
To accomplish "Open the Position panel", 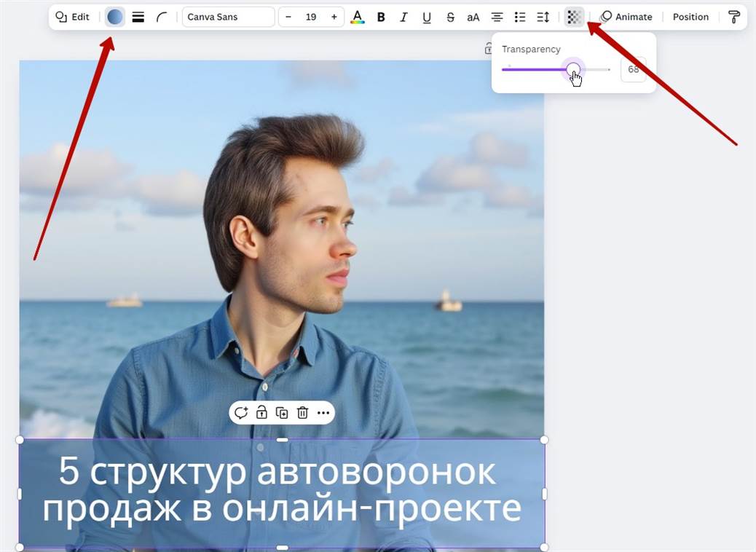I will tap(690, 17).
